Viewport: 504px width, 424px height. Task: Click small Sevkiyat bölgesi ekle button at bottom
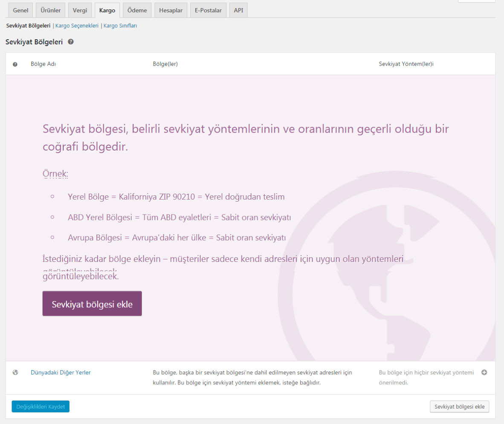pos(459,407)
